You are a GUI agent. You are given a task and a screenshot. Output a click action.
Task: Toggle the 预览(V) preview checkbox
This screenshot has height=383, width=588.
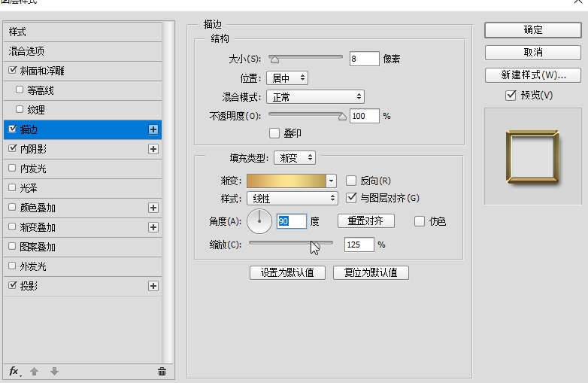tap(511, 96)
